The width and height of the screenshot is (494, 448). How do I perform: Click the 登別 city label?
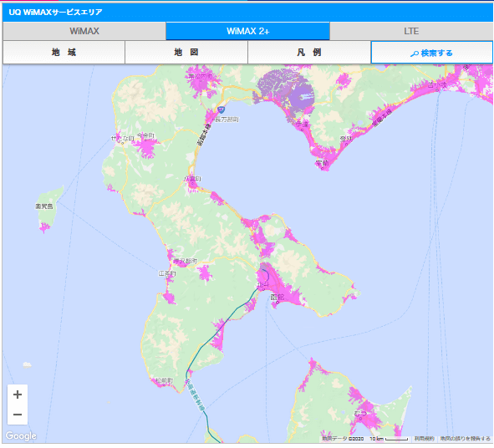click(346, 139)
